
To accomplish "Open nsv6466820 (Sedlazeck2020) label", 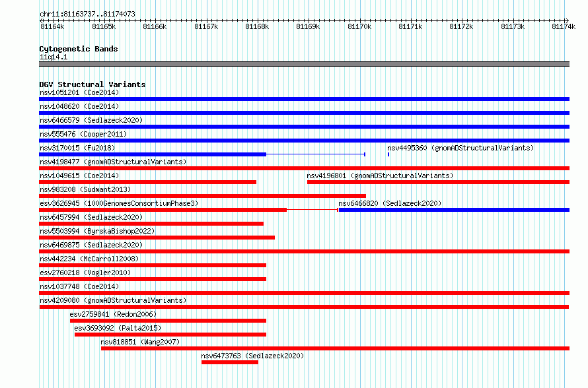I will 390,203.
